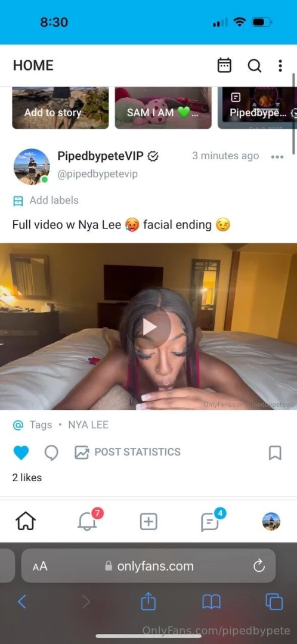
Task: Open the vertical three-dot header menu
Action: click(x=280, y=66)
